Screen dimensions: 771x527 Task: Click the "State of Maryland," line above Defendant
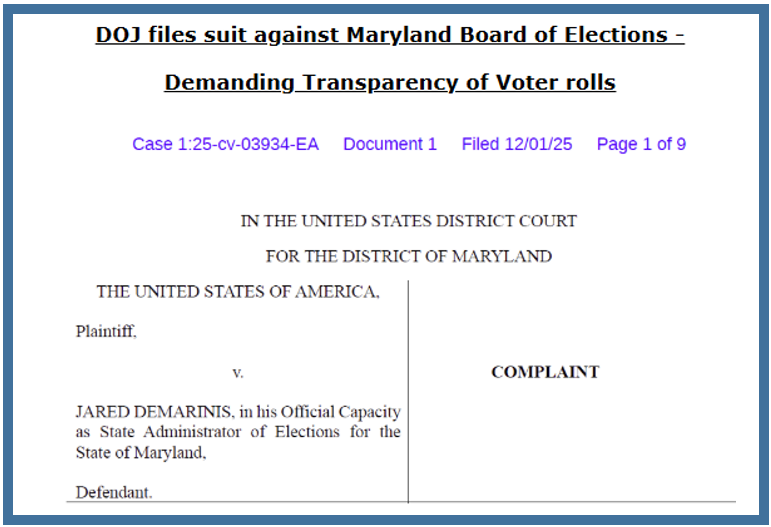[141, 452]
